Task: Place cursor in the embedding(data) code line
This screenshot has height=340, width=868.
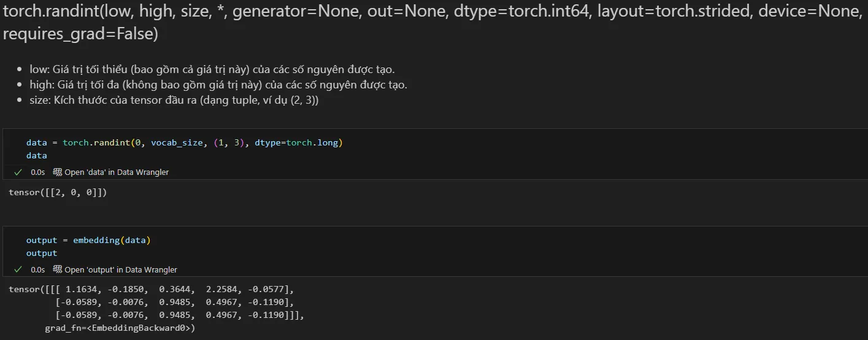Action: (88, 240)
